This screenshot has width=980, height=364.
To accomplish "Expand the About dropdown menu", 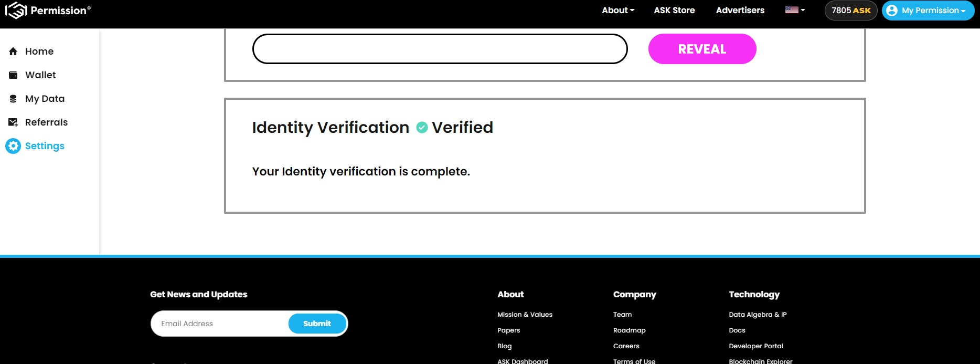I will click(x=618, y=10).
